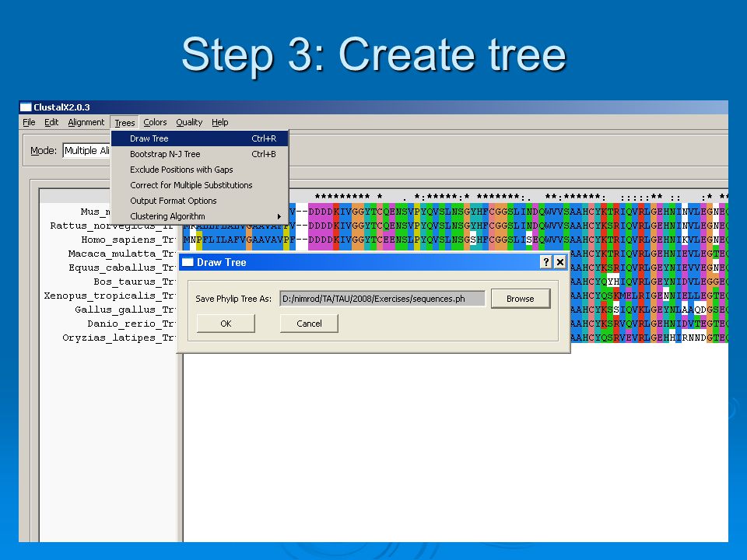Open the Colors menu
The height and width of the screenshot is (560, 747).
pos(156,122)
